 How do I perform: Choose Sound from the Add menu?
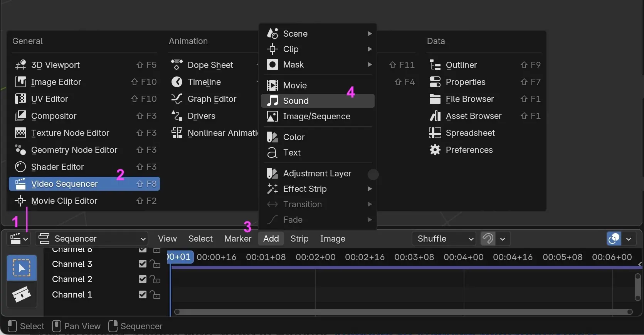point(318,101)
